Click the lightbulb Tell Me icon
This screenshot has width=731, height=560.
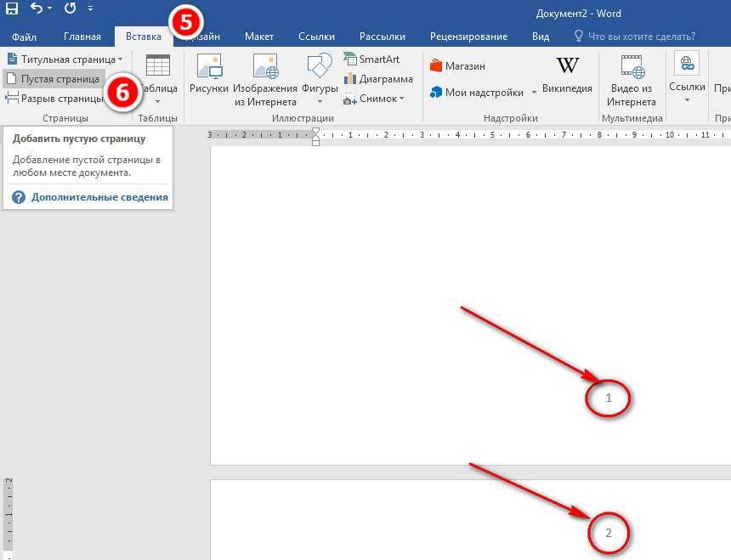point(579,36)
